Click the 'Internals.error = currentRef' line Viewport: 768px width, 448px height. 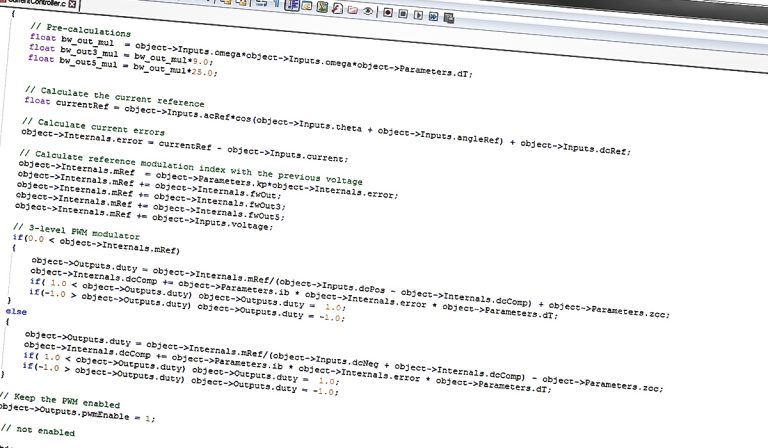[185, 145]
